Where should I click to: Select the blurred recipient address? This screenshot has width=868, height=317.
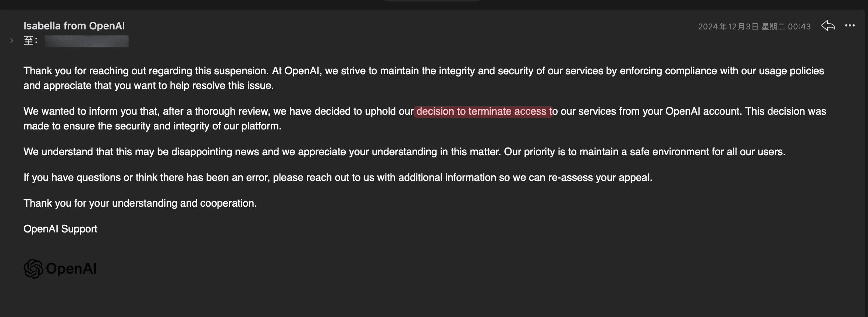tap(86, 41)
